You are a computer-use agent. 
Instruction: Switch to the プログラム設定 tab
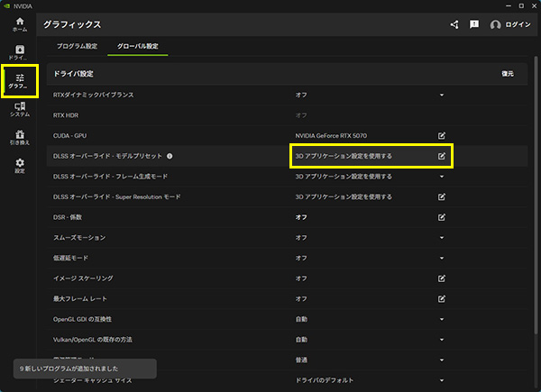[78, 45]
